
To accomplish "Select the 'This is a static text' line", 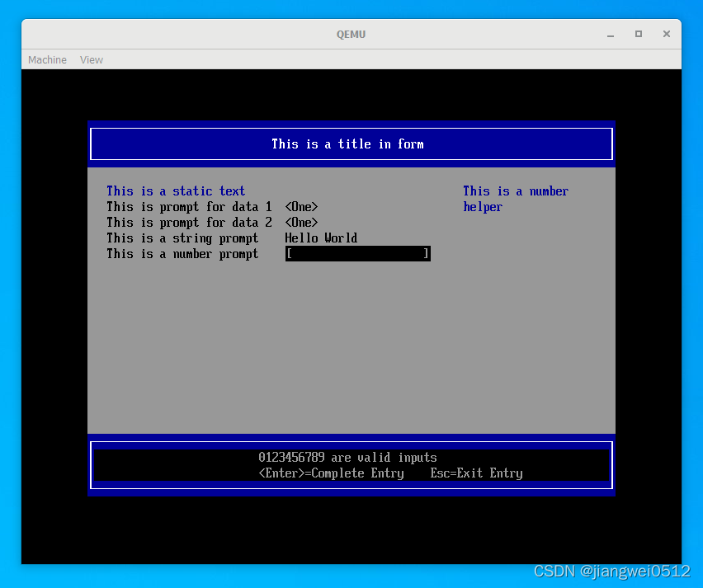I will pos(176,191).
